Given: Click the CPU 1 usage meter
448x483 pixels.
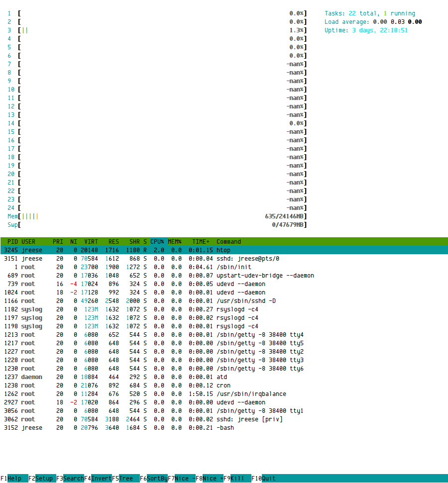Looking at the screenshot, I should [x=157, y=13].
